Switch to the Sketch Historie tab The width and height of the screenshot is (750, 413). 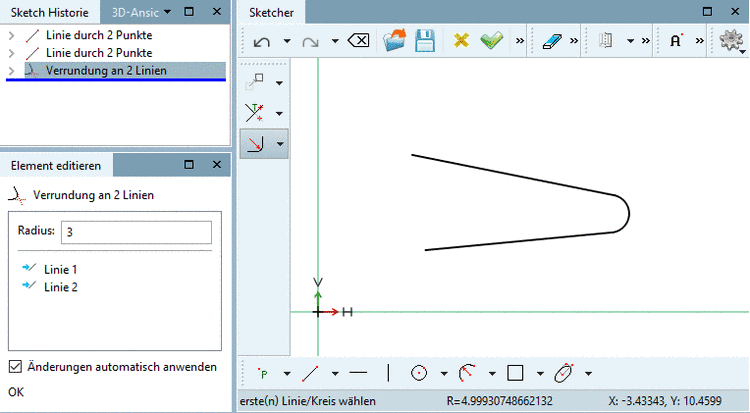[50, 12]
